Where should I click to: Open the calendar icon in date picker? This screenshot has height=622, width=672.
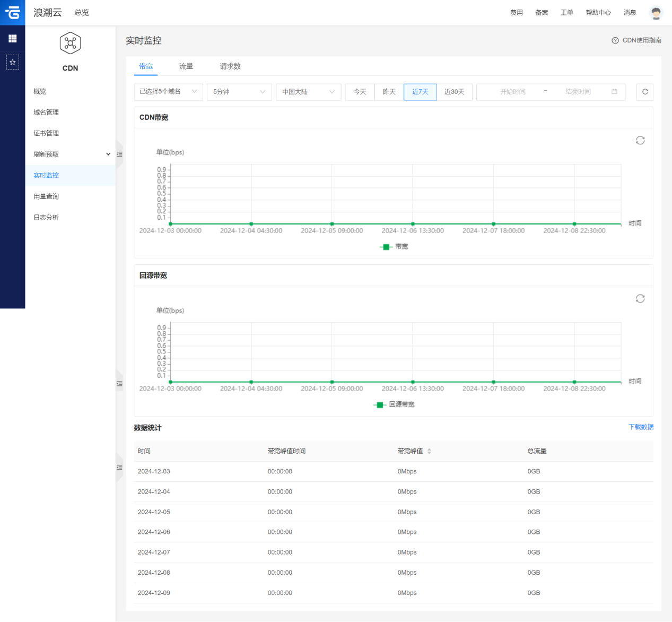coord(614,92)
